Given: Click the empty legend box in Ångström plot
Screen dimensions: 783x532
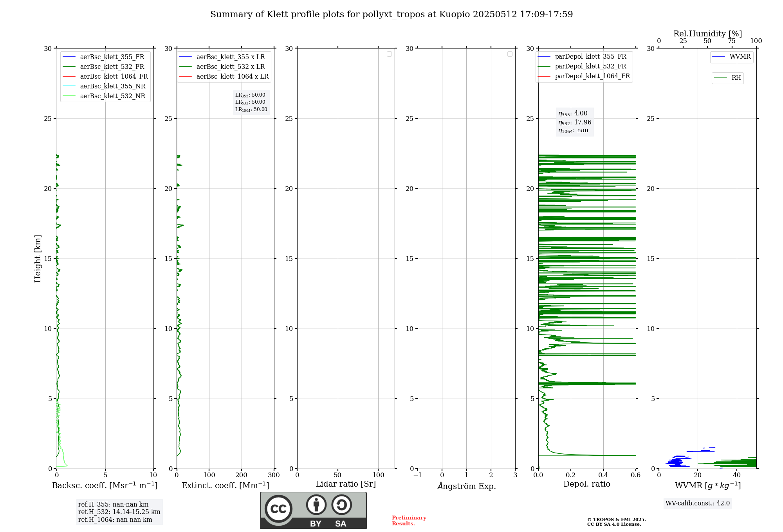Looking at the screenshot, I should tap(510, 54).
